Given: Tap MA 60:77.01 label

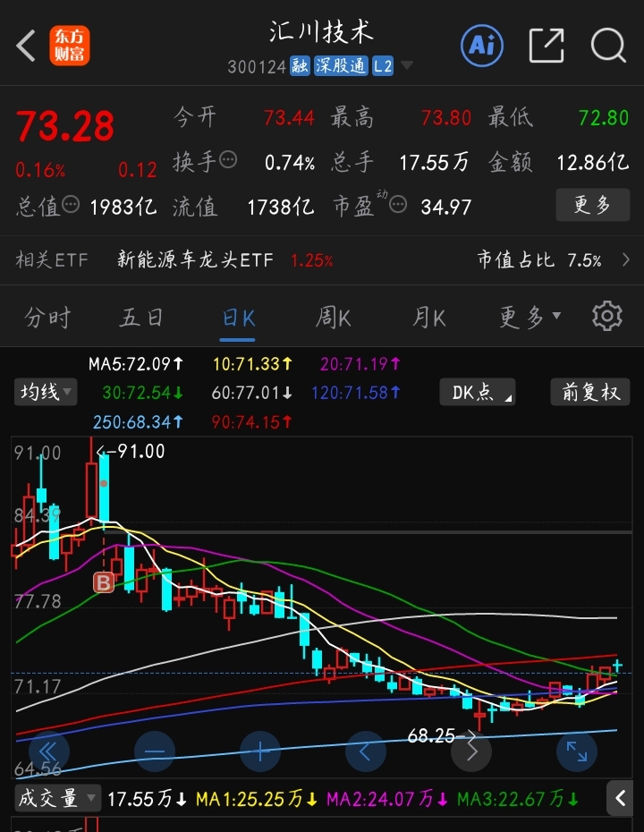Looking at the screenshot, I should [252, 393].
